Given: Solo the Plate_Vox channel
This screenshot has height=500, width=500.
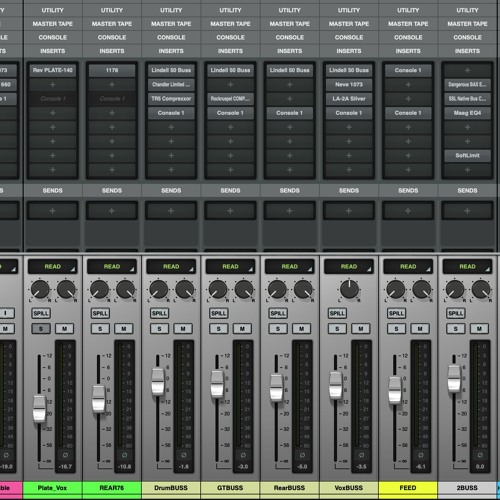Looking at the screenshot, I should [x=41, y=329].
